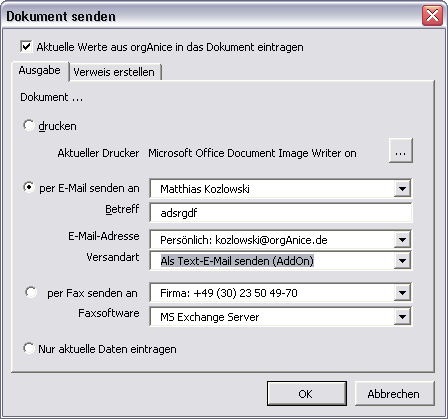Click into the Betreff text field
The height and width of the screenshot is (419, 448).
coord(280,213)
